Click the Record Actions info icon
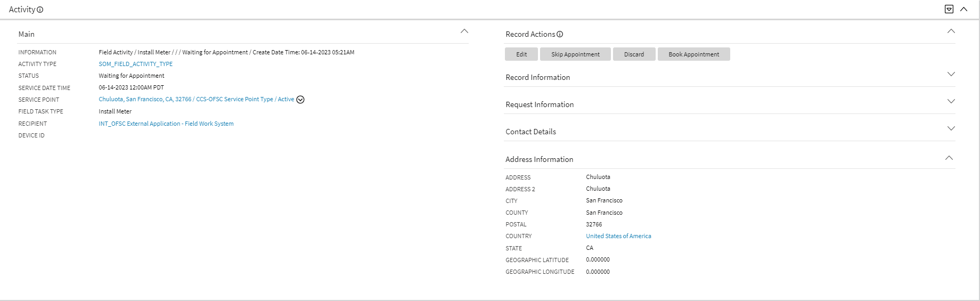 coord(560,34)
